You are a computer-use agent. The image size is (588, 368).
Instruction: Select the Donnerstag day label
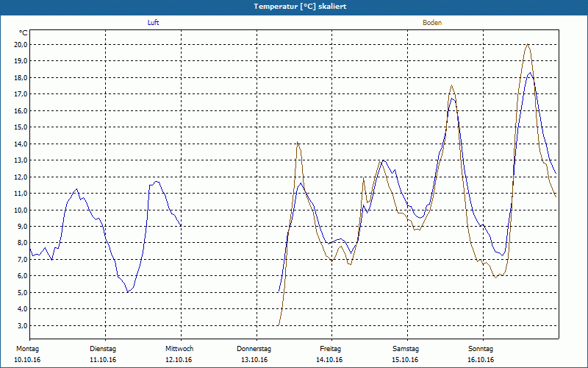pos(254,349)
